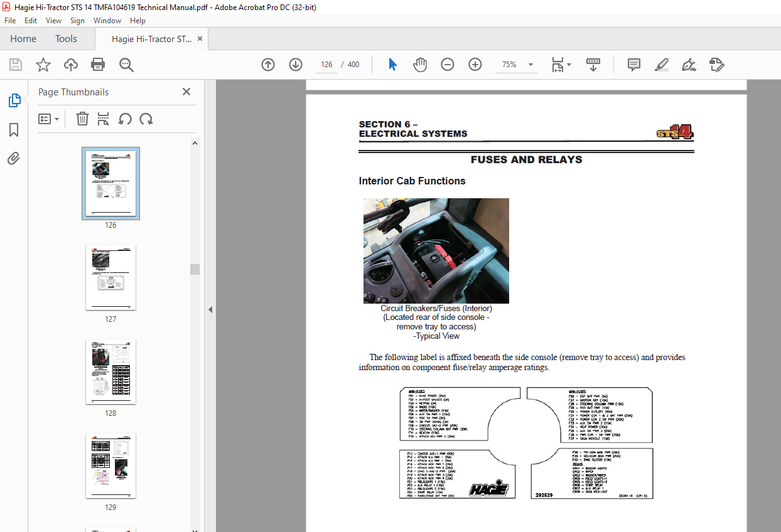Screen dimensions: 781x532
Task: Delete selected page trash icon
Action: 82,119
